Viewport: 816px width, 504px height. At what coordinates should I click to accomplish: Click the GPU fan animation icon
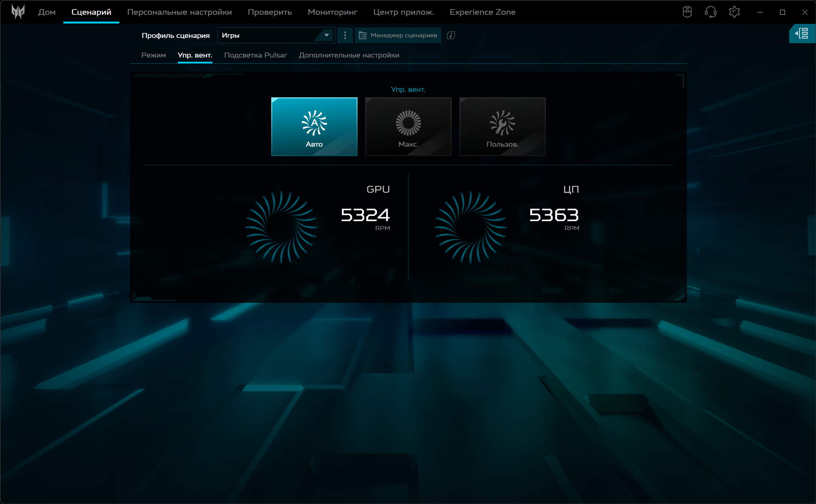click(x=281, y=227)
